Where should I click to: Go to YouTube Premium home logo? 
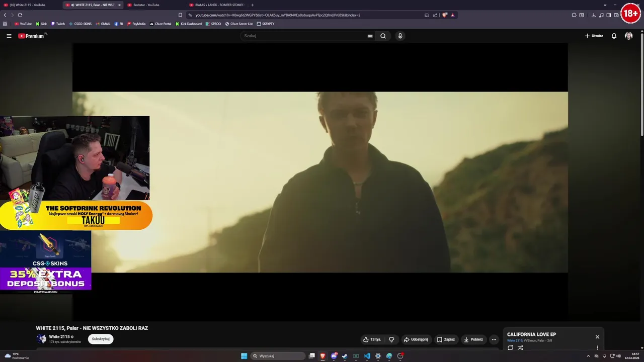click(x=32, y=36)
